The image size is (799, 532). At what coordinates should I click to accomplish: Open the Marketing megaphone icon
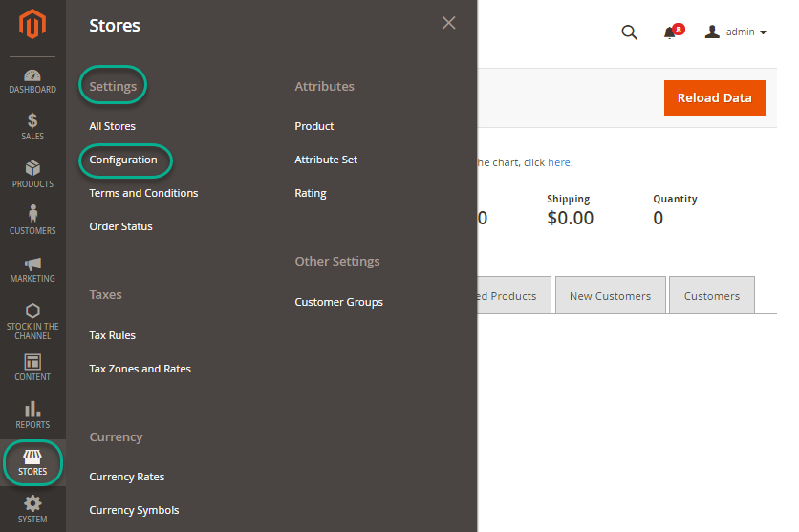[32, 264]
